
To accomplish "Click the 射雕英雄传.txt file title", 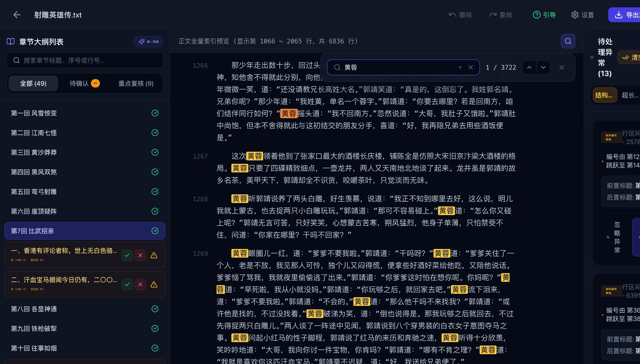I will click(x=58, y=15).
